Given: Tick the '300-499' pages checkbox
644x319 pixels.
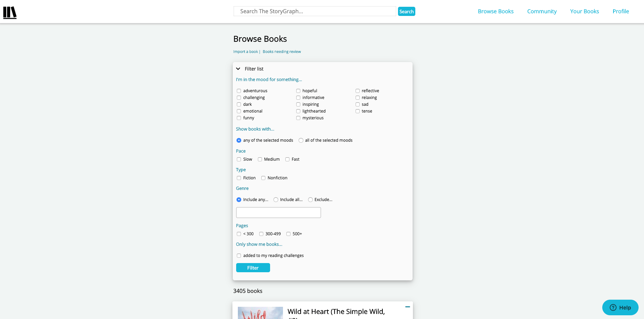Looking at the screenshot, I should click(x=261, y=234).
